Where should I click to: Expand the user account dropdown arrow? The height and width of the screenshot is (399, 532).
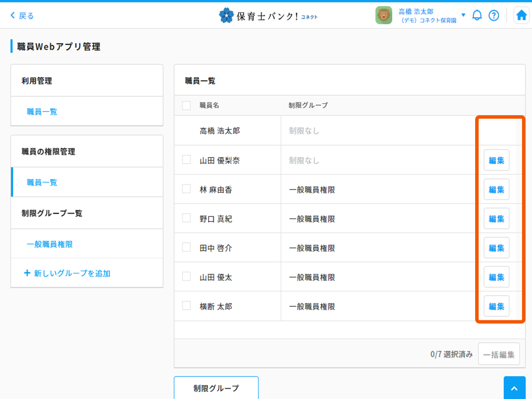pyautogui.click(x=463, y=15)
